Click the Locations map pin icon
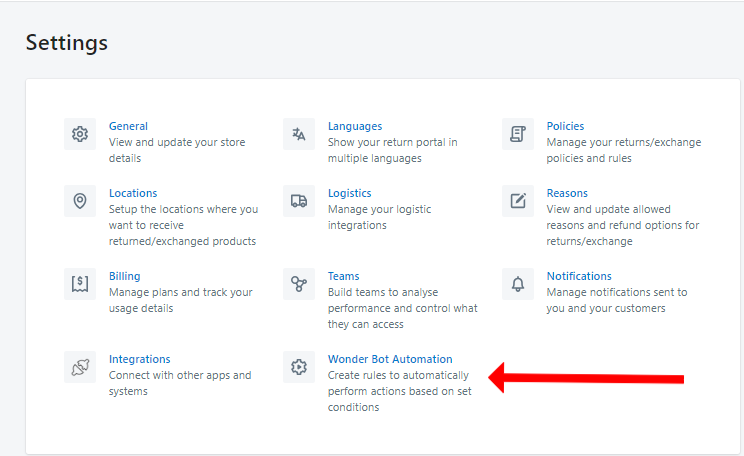This screenshot has width=744, height=456. pyautogui.click(x=80, y=201)
